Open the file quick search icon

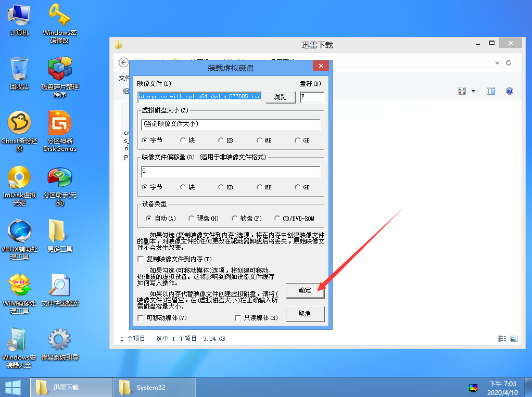coord(60,286)
